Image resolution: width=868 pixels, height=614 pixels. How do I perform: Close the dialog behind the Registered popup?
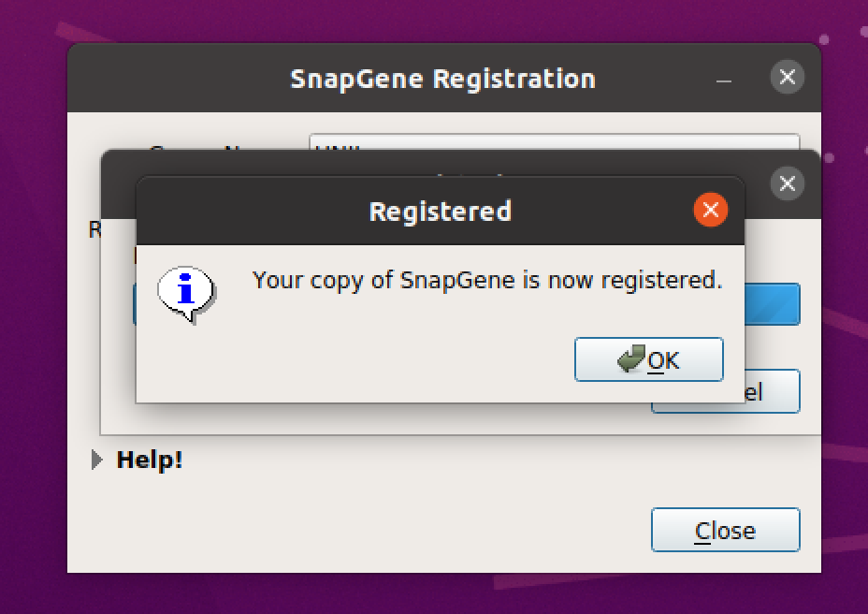click(787, 183)
